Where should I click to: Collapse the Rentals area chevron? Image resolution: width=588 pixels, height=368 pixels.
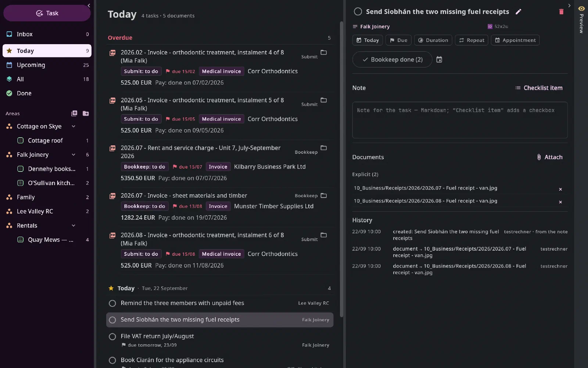(73, 226)
